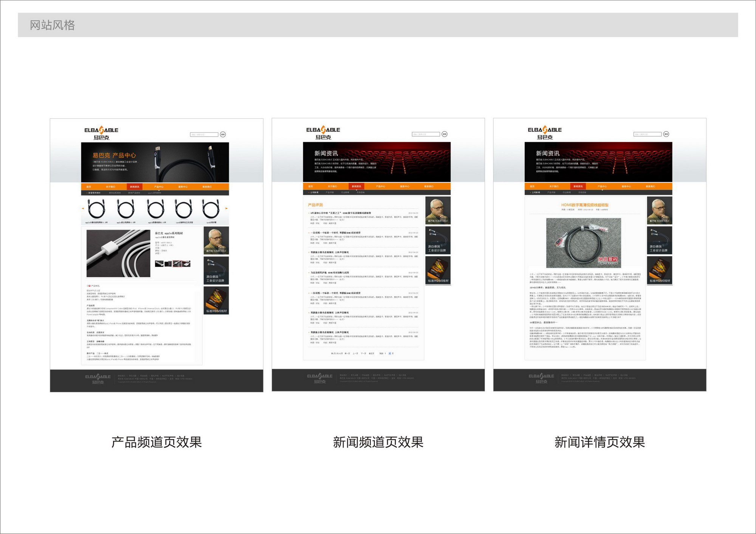The height and width of the screenshot is (534, 756).
Task: Click round search button on product page mockup
Action: click(x=223, y=134)
